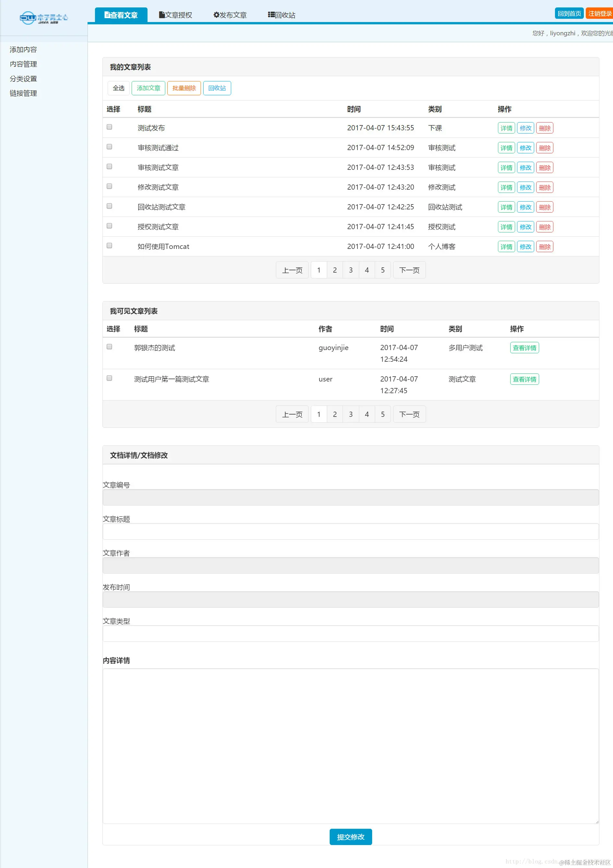Viewport: 613px width, 868px height.
Task: Click the 测试发布 title text
Action: (x=151, y=128)
